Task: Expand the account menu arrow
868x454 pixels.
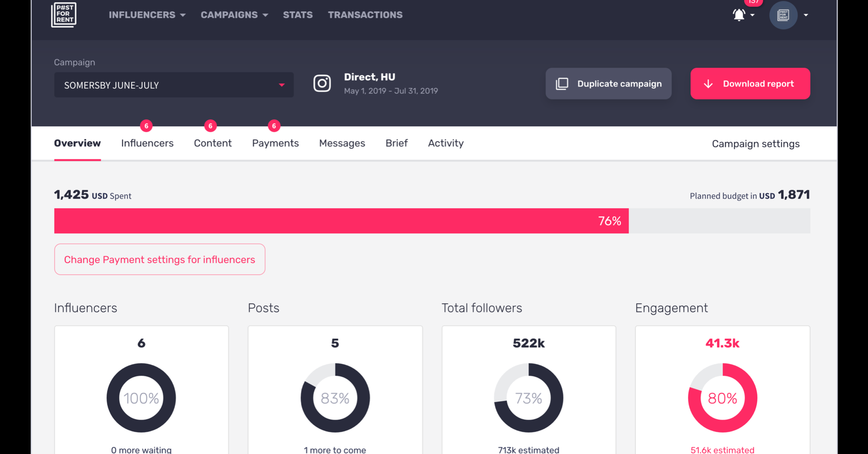Action: click(806, 15)
